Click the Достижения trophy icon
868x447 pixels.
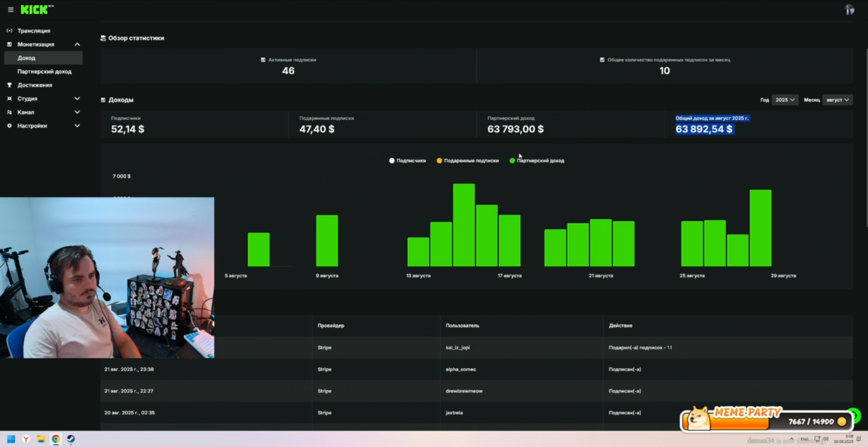9,85
